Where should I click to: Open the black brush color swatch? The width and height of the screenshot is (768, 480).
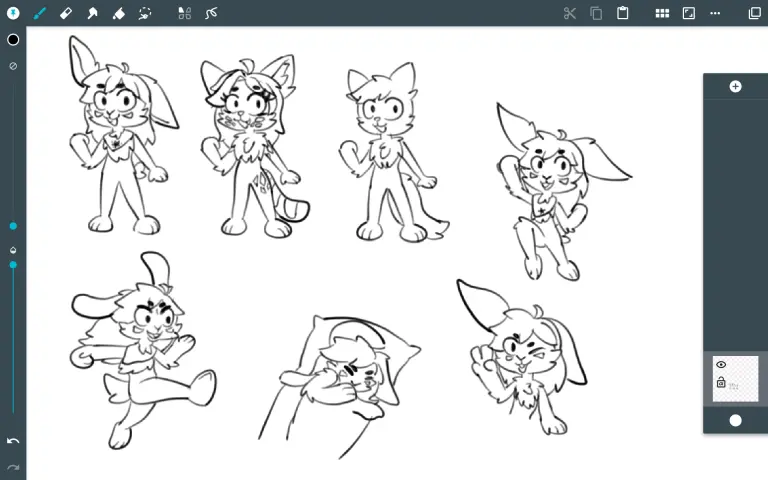tap(13, 40)
